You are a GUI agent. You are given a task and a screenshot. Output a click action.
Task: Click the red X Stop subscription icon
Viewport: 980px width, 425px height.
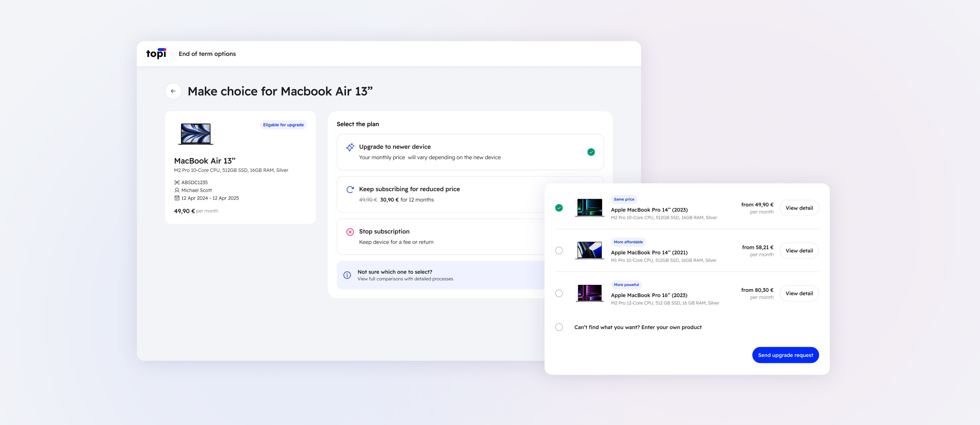[350, 232]
